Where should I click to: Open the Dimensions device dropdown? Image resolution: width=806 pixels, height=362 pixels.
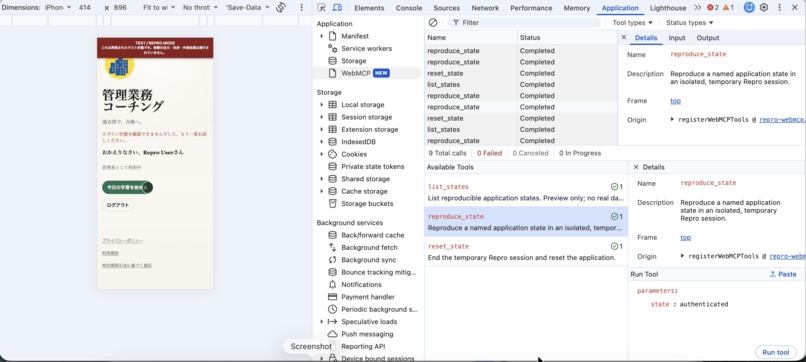pyautogui.click(x=58, y=8)
